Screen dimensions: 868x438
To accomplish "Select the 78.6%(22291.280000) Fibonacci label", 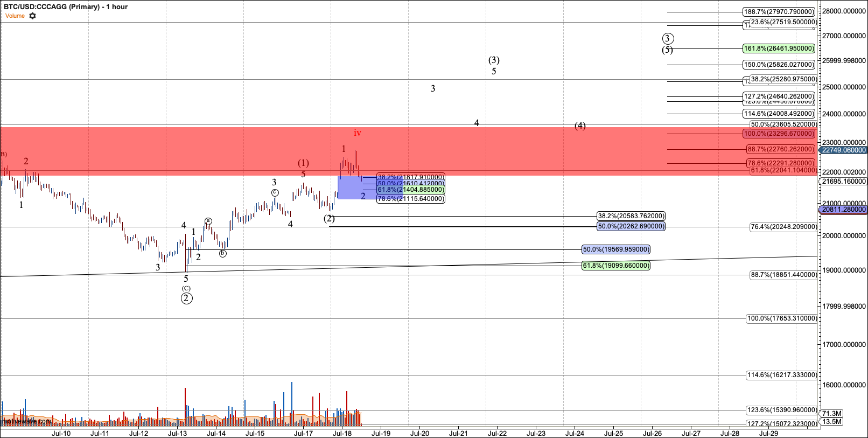I will pyautogui.click(x=781, y=163).
